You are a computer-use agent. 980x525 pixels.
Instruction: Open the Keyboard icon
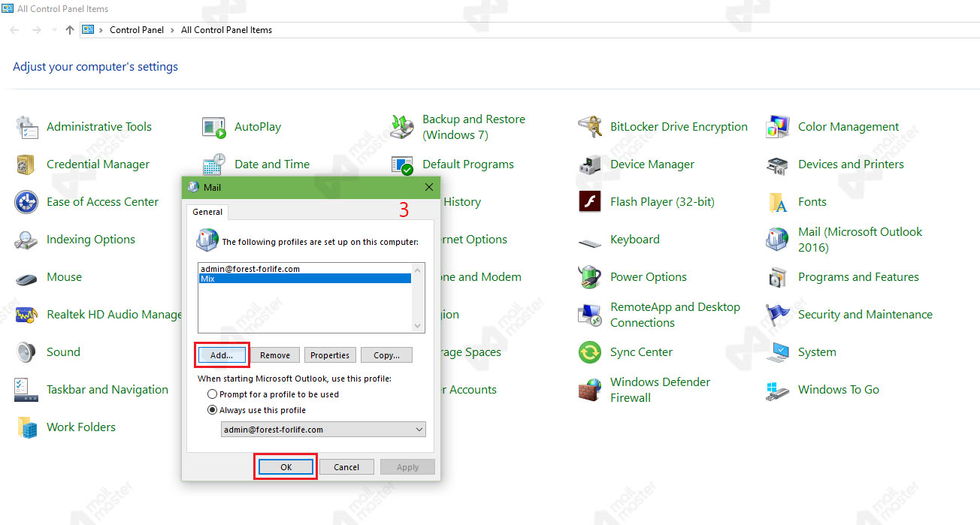[590, 242]
